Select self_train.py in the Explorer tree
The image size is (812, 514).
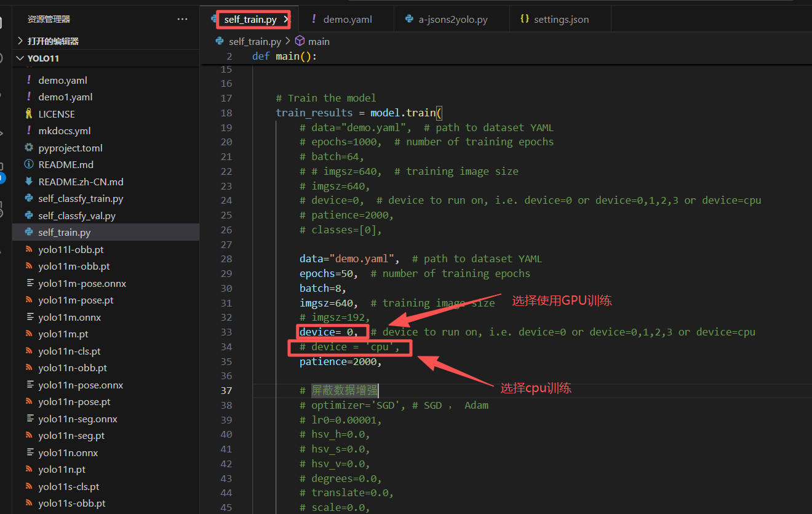point(106,232)
